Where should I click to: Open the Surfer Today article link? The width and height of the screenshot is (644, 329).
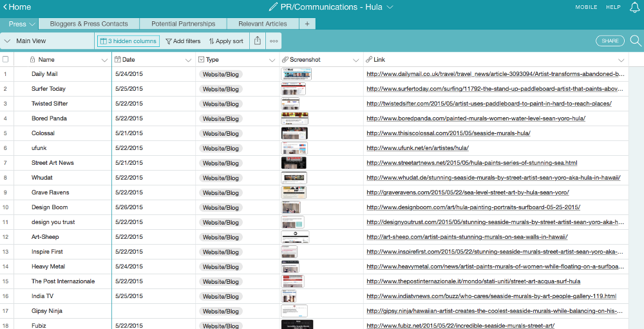496,89
